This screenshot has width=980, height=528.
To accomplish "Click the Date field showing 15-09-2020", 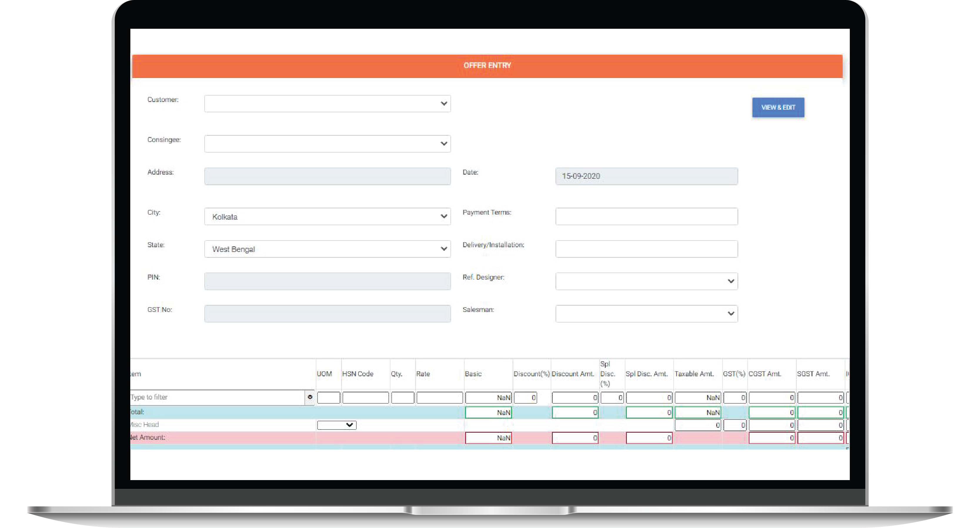I will coord(646,176).
